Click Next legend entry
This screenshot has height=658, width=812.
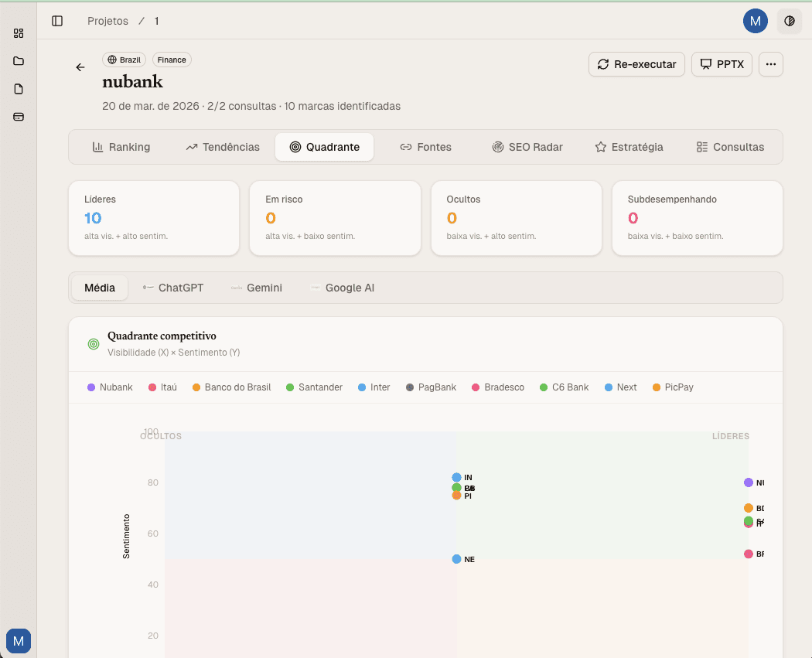point(621,387)
